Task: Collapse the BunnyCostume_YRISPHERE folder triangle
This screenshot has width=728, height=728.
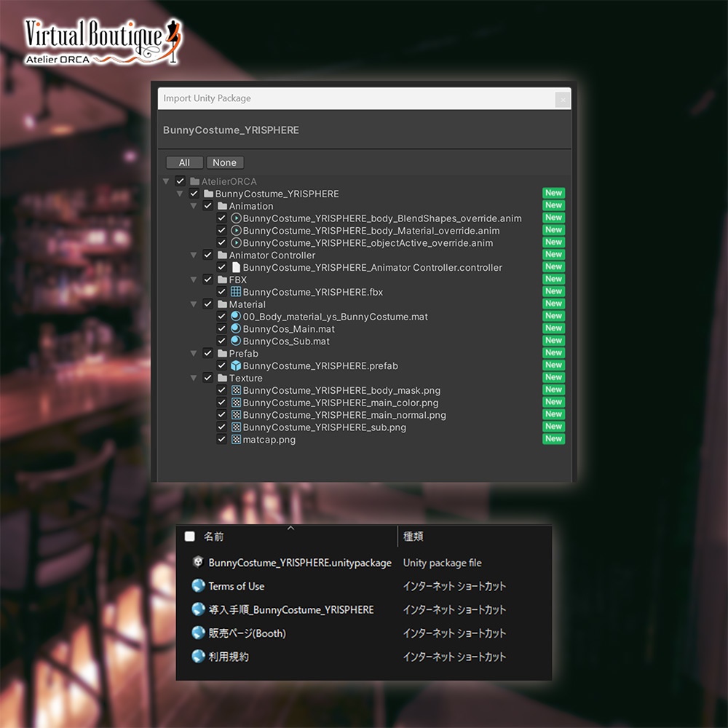Action: [x=180, y=194]
